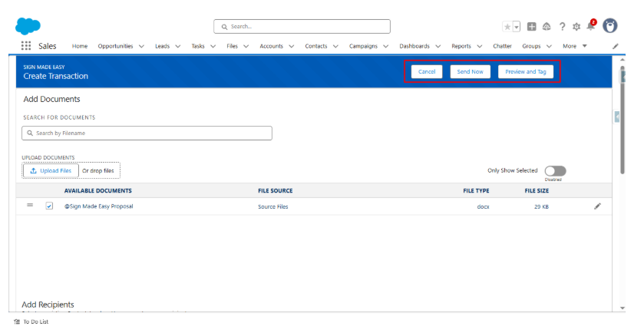The height and width of the screenshot is (336, 644).
Task: Open the Sign Made Easy Proposal document link
Action: coord(98,206)
